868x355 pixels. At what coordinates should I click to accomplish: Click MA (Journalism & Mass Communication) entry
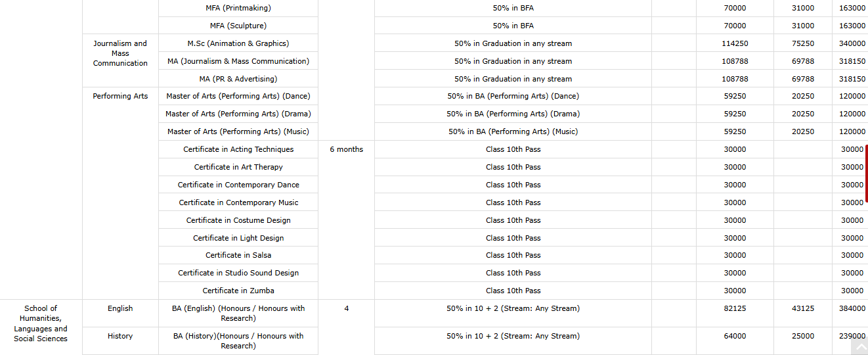pos(238,61)
